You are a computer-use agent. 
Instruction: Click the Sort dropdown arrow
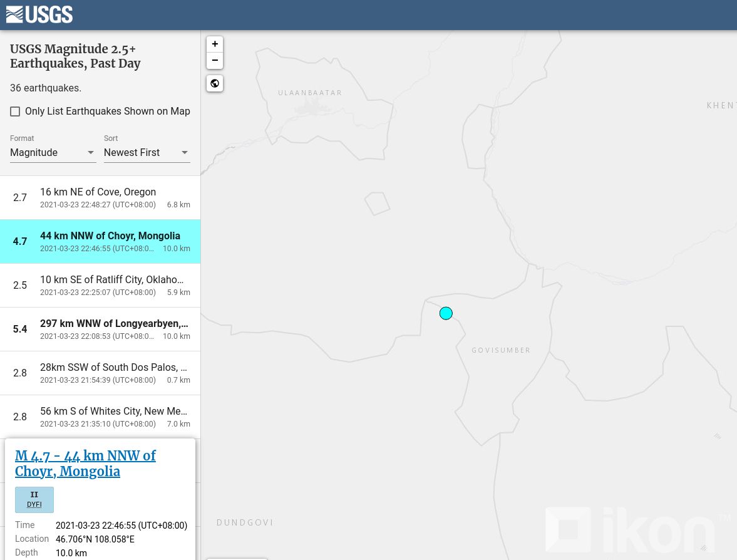pos(185,152)
